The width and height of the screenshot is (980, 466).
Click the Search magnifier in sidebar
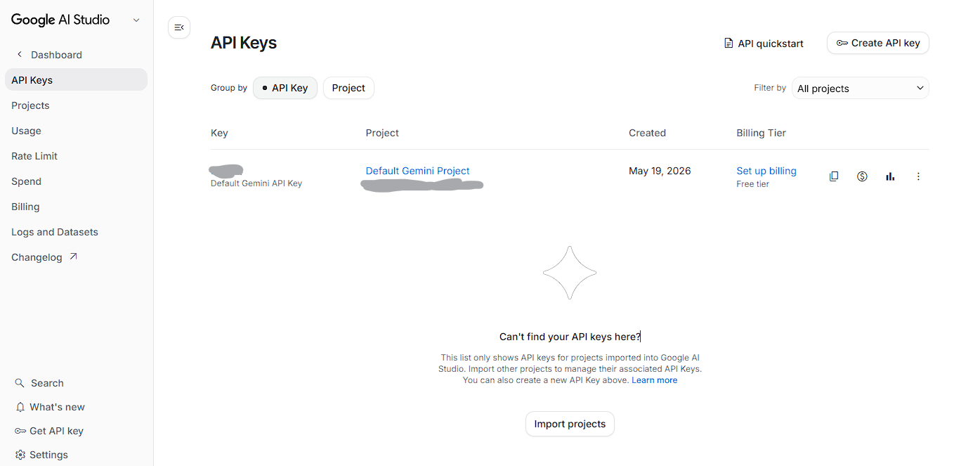[x=20, y=383]
